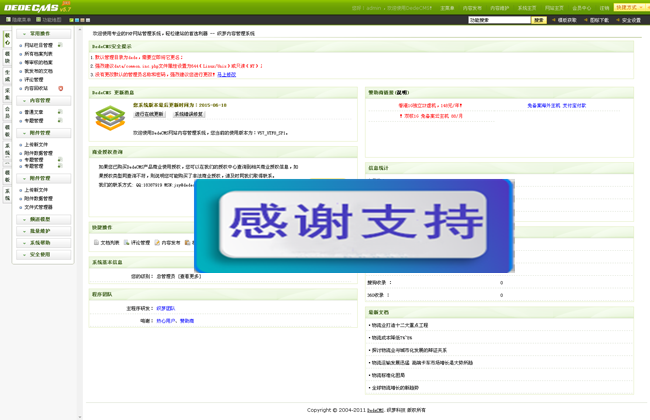This screenshot has width=650, height=420.
Task: Collapse the 内容管理 sidebar section
Action: (44, 100)
